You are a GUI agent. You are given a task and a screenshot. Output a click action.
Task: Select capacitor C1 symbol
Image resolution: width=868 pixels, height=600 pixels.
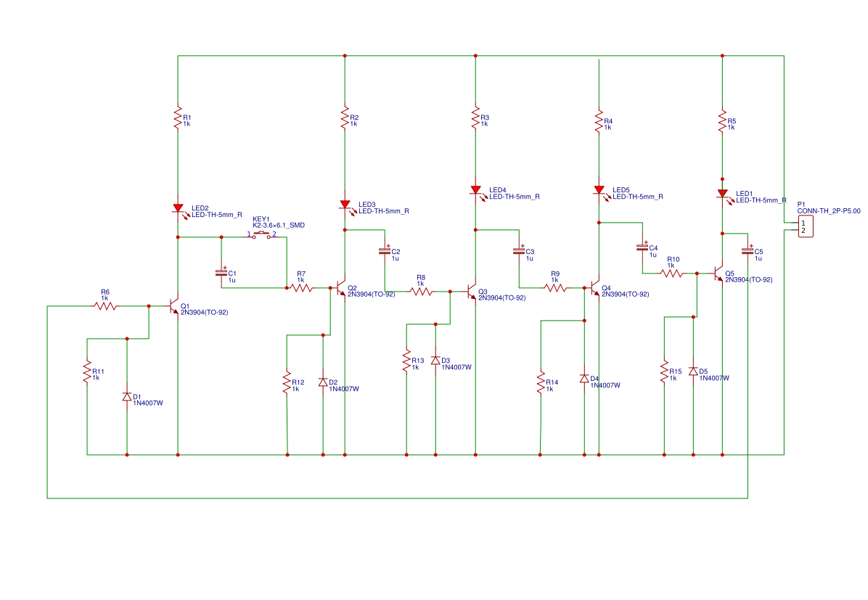pyautogui.click(x=222, y=274)
